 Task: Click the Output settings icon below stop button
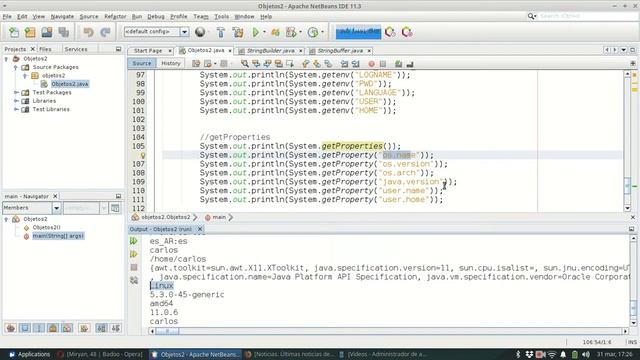click(x=133, y=280)
